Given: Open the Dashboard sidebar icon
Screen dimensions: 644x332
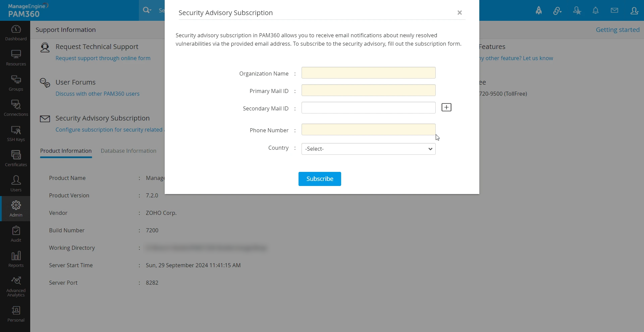Looking at the screenshot, I should 16,33.
